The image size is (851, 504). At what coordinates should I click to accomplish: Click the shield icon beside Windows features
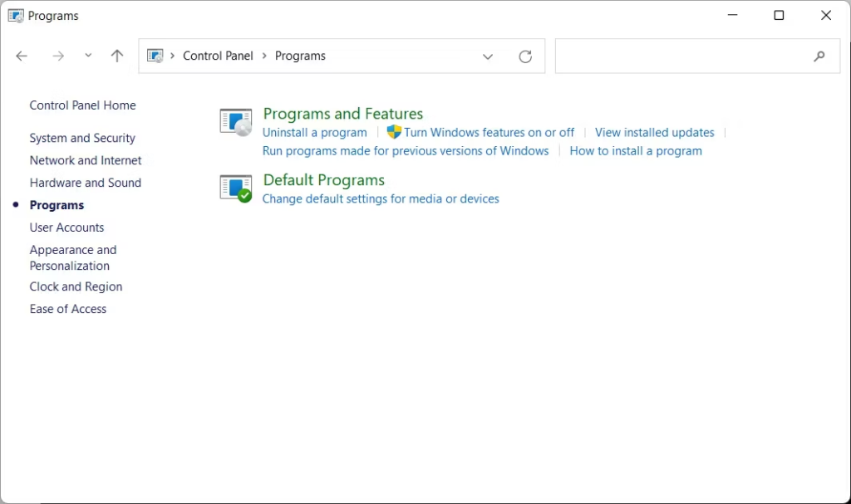(394, 132)
